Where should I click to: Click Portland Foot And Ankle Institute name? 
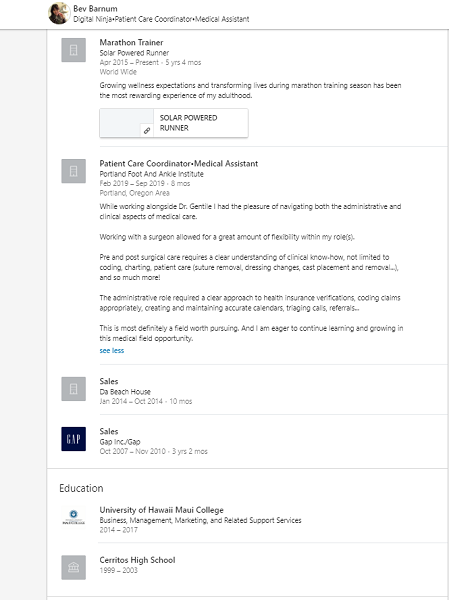[x=152, y=174]
